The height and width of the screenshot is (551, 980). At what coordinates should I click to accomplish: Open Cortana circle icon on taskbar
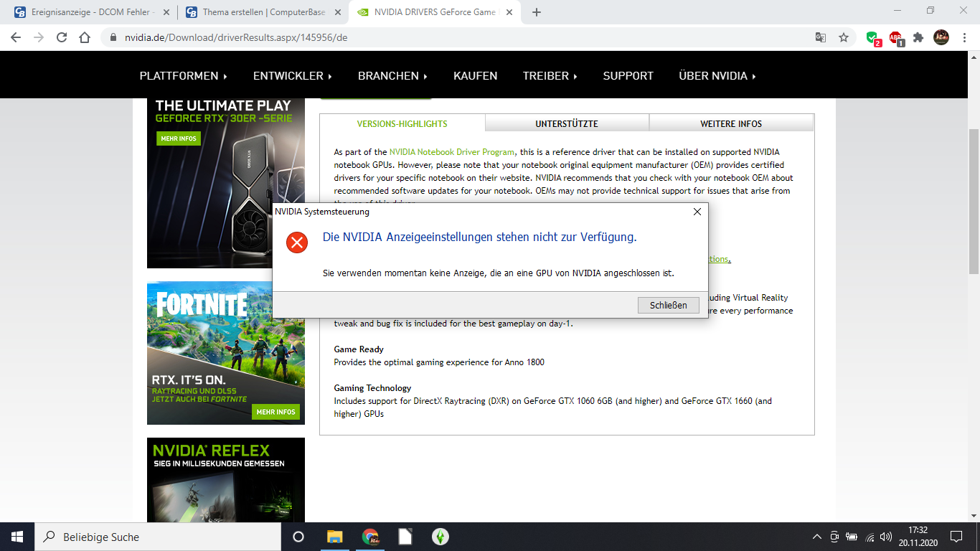coord(298,537)
